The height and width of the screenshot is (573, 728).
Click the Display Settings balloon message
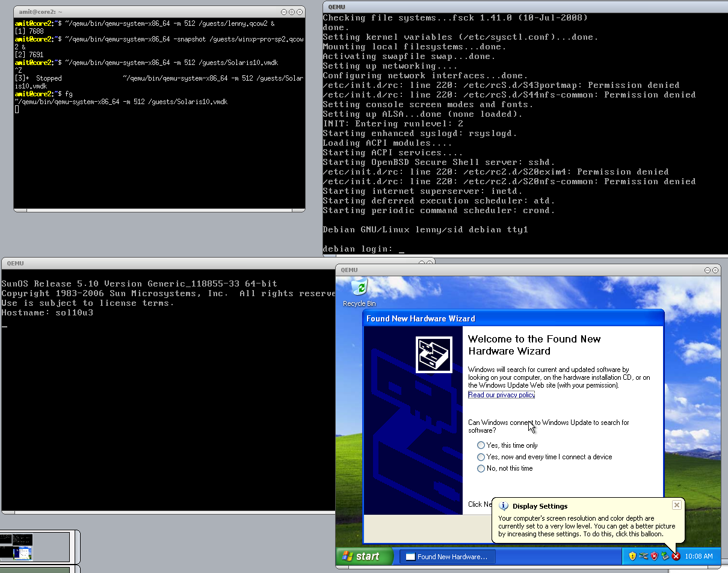587,526
